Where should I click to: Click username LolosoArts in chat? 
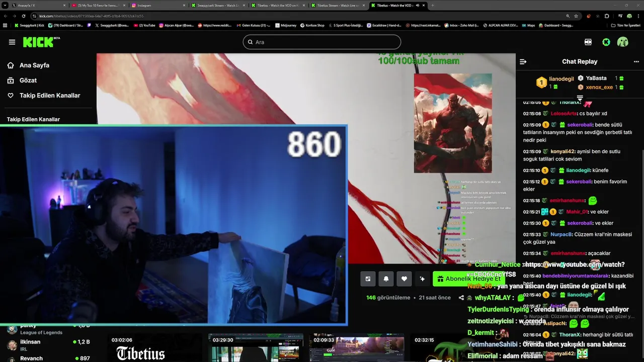click(x=563, y=114)
